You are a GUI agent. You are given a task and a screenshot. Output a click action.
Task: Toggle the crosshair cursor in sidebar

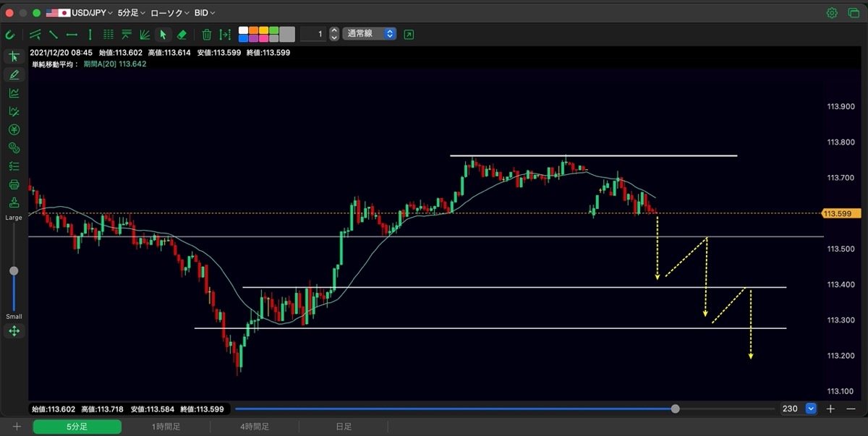coord(14,56)
